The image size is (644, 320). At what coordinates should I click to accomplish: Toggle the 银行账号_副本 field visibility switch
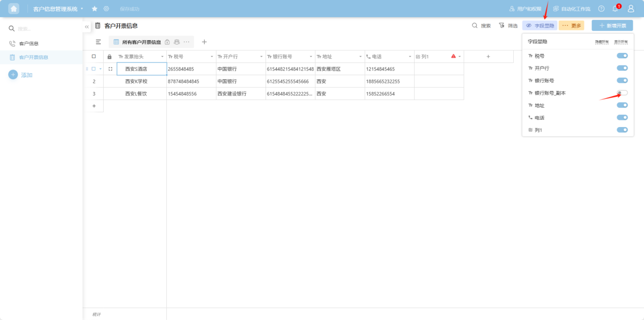(x=622, y=93)
